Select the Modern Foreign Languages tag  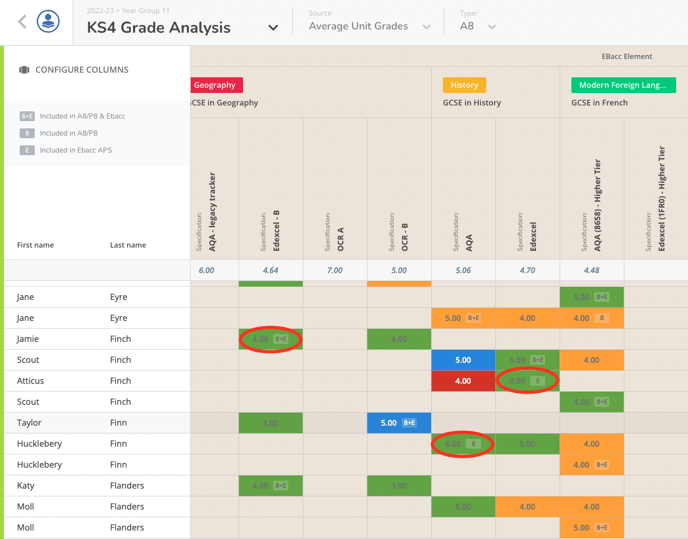coord(623,86)
